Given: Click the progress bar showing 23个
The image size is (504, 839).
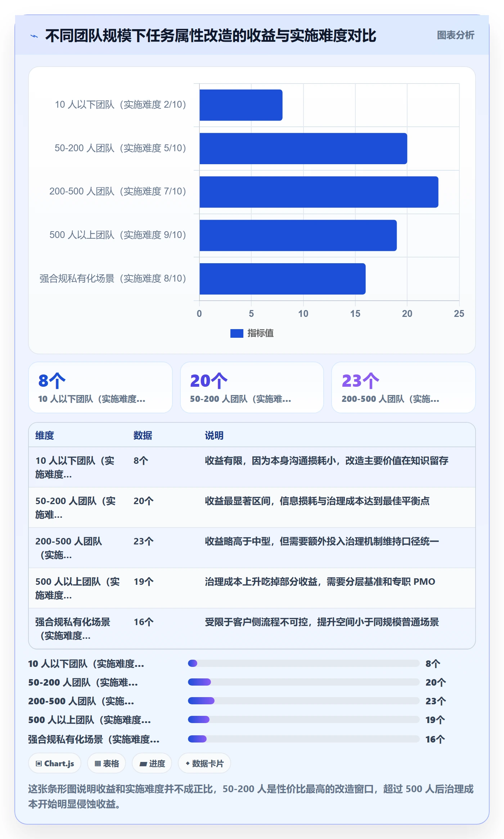Looking at the screenshot, I should click(x=304, y=701).
